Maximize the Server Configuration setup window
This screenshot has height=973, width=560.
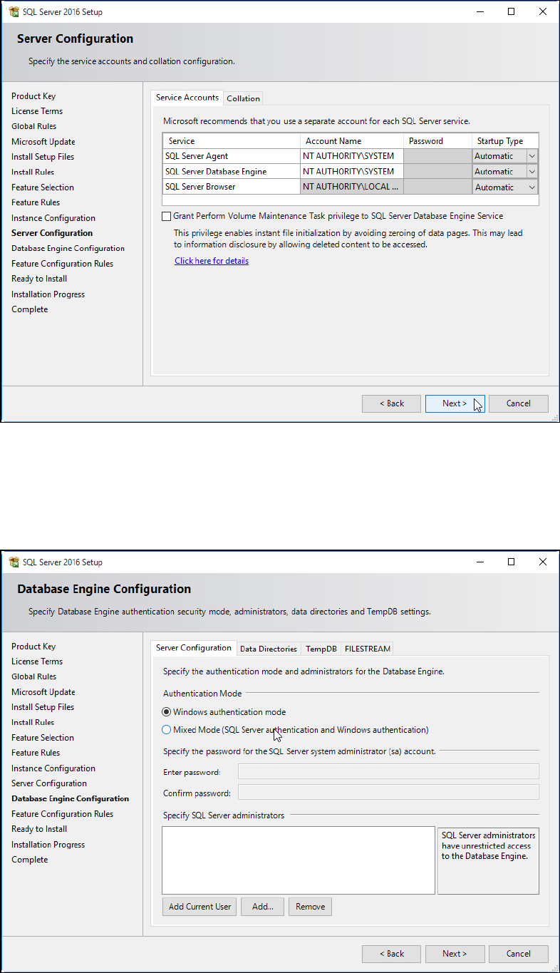[511, 11]
